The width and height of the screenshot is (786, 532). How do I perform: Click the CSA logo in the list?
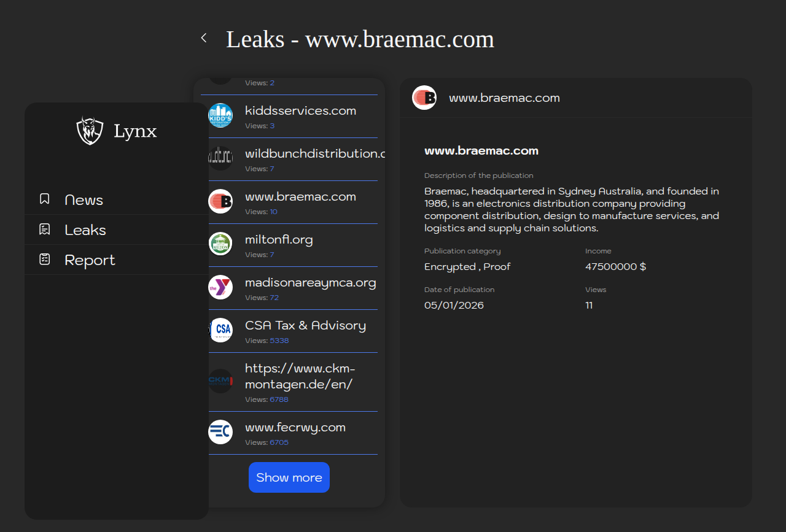pyautogui.click(x=220, y=330)
